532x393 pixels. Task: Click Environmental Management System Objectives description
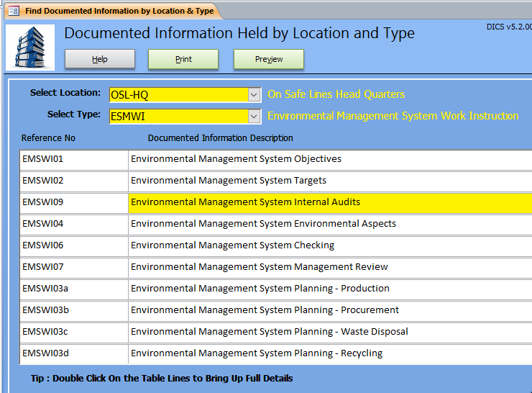point(330,159)
